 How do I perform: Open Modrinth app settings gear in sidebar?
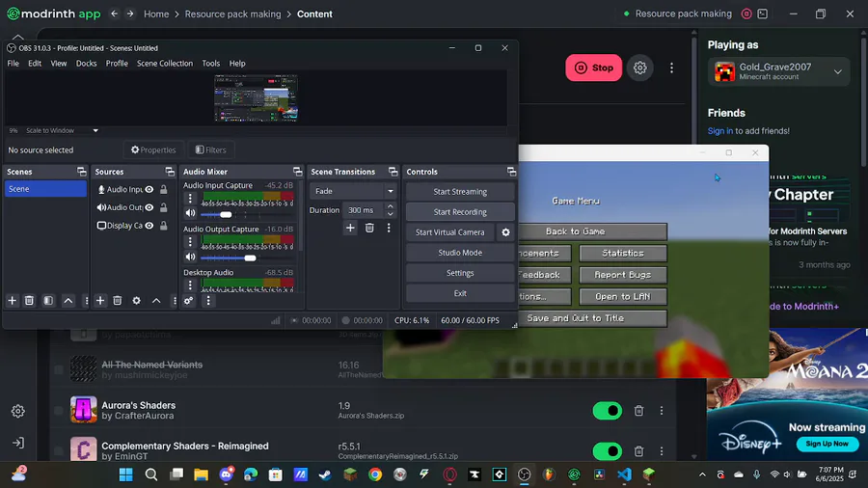(17, 411)
